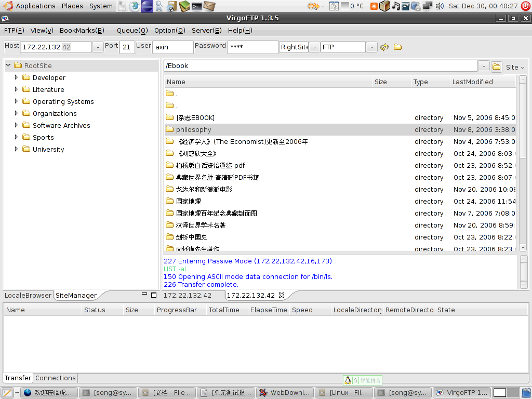Open the WebDownl... taskbar window button
532x399 pixels.
[285, 393]
